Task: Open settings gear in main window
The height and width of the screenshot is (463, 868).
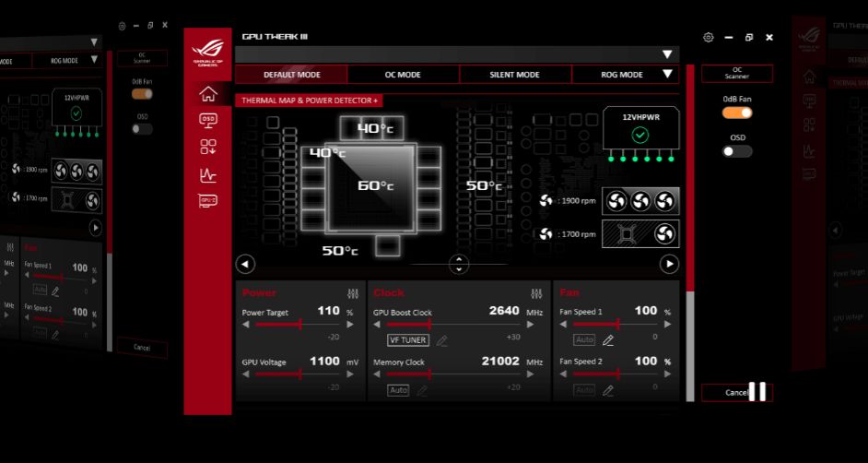Action: (x=708, y=38)
